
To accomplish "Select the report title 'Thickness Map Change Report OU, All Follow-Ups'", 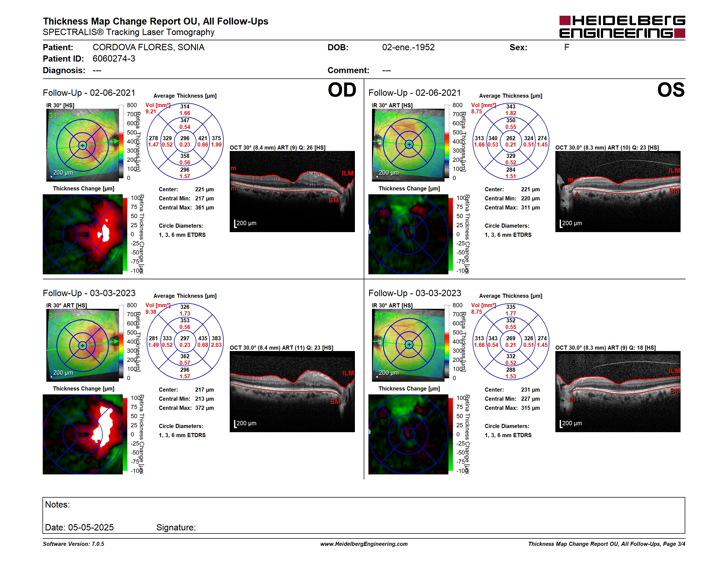I will pyautogui.click(x=155, y=21).
